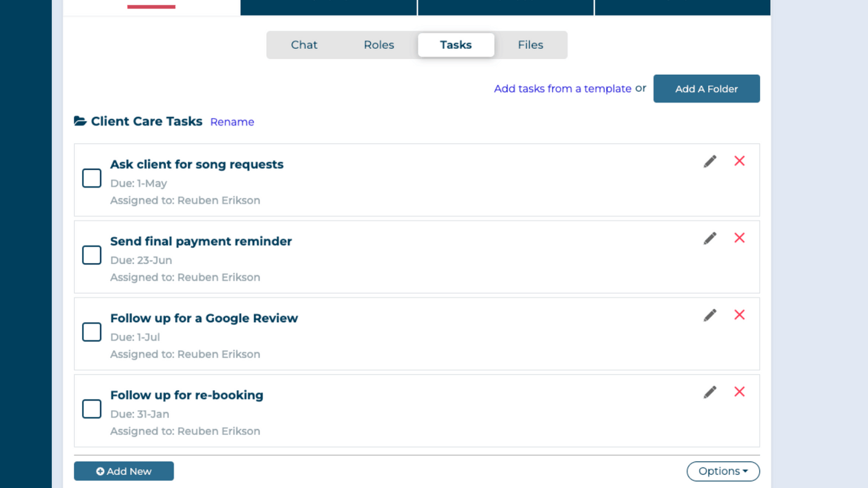This screenshot has width=868, height=488.
Task: Open the Files tab
Action: pyautogui.click(x=530, y=44)
